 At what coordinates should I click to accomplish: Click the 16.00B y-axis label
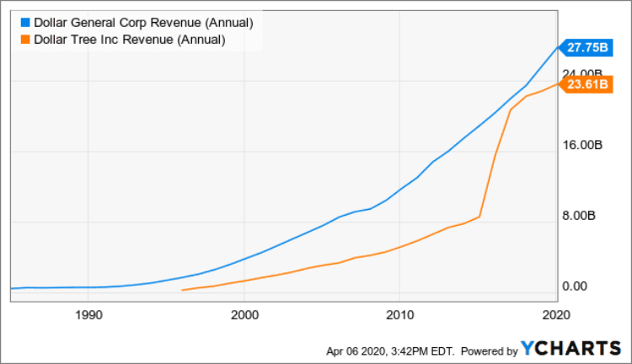(583, 145)
